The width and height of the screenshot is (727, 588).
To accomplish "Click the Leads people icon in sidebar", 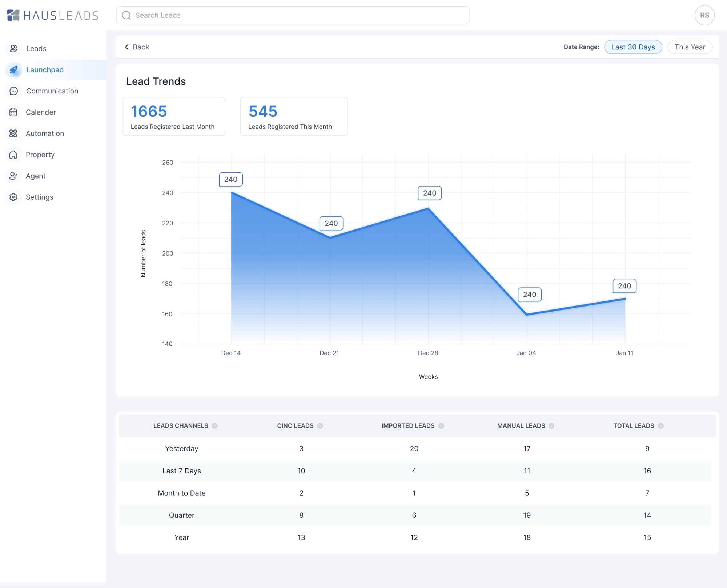I will point(13,48).
